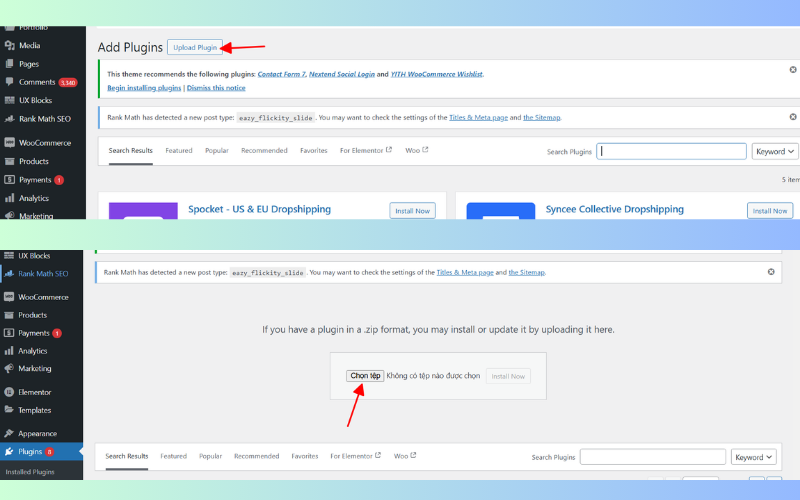This screenshot has height=500, width=800.
Task: Select Featured tab in upper screenshot
Action: pos(179,151)
